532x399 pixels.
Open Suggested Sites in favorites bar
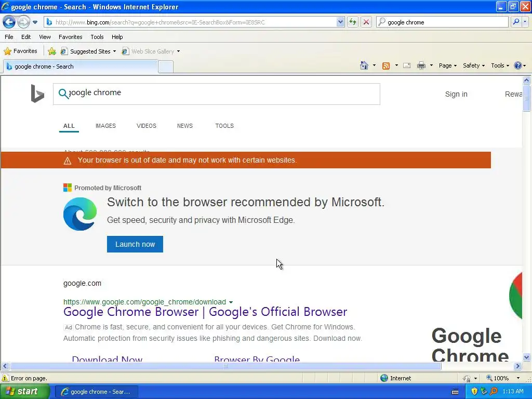click(88, 51)
